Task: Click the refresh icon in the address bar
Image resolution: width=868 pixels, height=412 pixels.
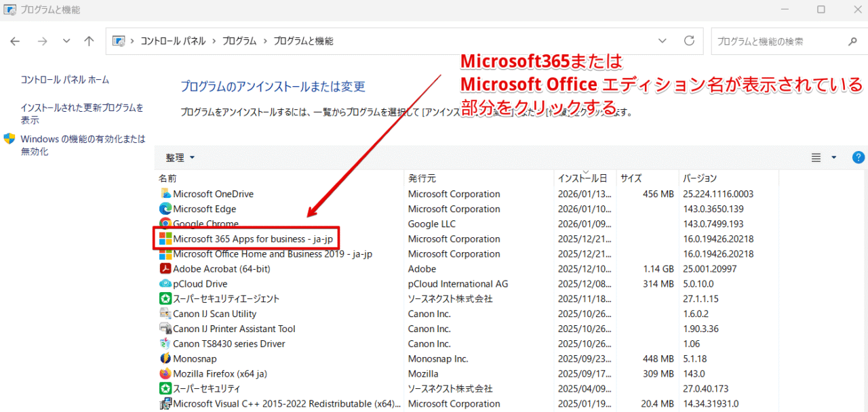Action: pyautogui.click(x=689, y=41)
